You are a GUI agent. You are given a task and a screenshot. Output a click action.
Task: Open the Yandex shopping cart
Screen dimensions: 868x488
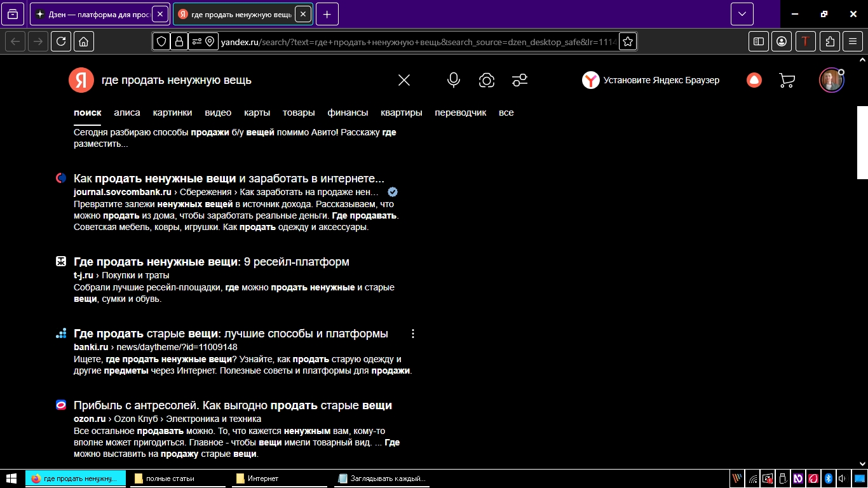(787, 80)
